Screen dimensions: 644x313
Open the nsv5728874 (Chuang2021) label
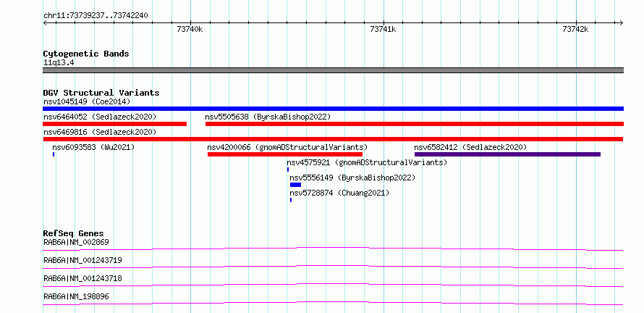click(x=339, y=193)
